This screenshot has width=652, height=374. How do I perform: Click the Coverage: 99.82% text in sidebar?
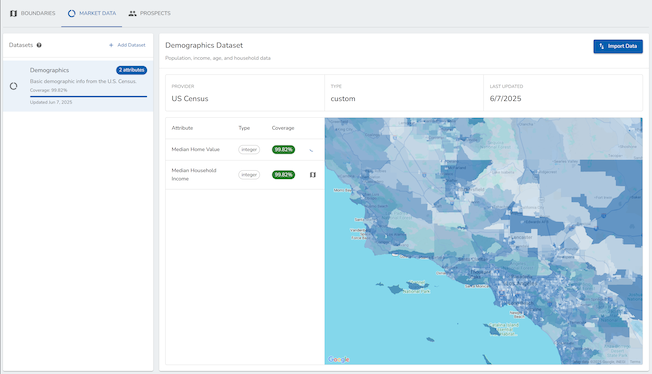pyautogui.click(x=49, y=90)
